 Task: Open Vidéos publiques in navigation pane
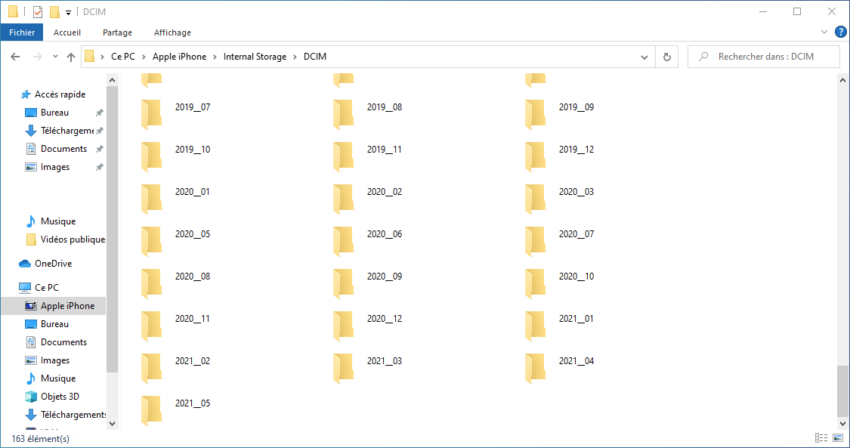(73, 239)
